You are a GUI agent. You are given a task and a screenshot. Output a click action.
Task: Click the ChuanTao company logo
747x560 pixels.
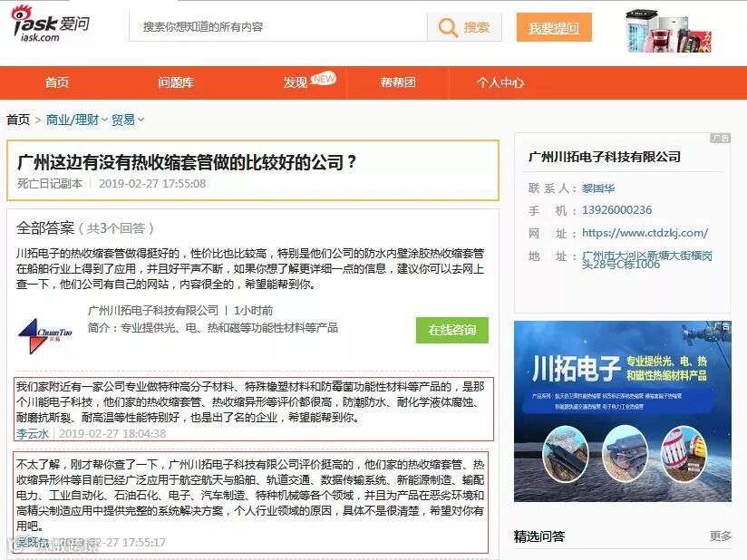point(44,335)
